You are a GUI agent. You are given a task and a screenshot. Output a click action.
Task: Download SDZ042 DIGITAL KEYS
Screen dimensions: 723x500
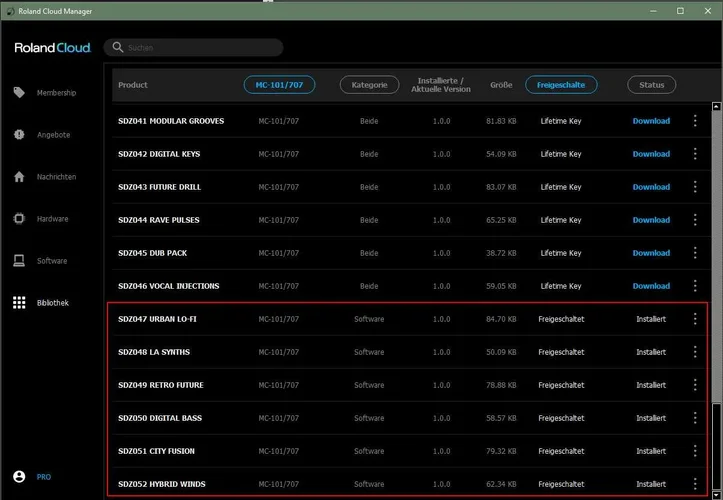tap(651, 154)
